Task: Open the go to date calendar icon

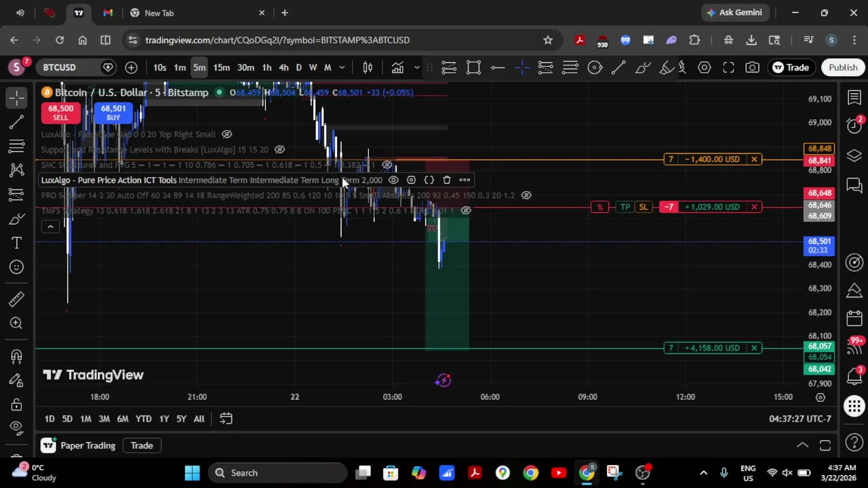Action: (x=226, y=419)
